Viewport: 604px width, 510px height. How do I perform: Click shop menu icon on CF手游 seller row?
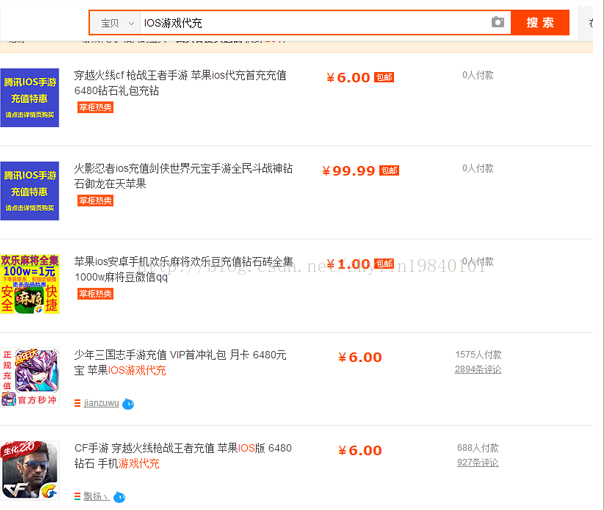[77, 497]
